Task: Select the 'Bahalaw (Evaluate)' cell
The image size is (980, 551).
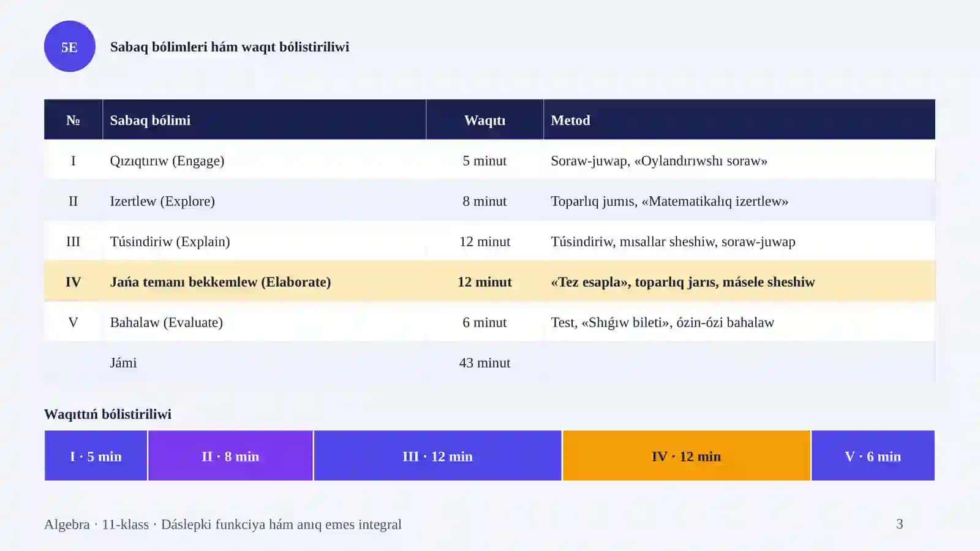Action: pyautogui.click(x=264, y=322)
